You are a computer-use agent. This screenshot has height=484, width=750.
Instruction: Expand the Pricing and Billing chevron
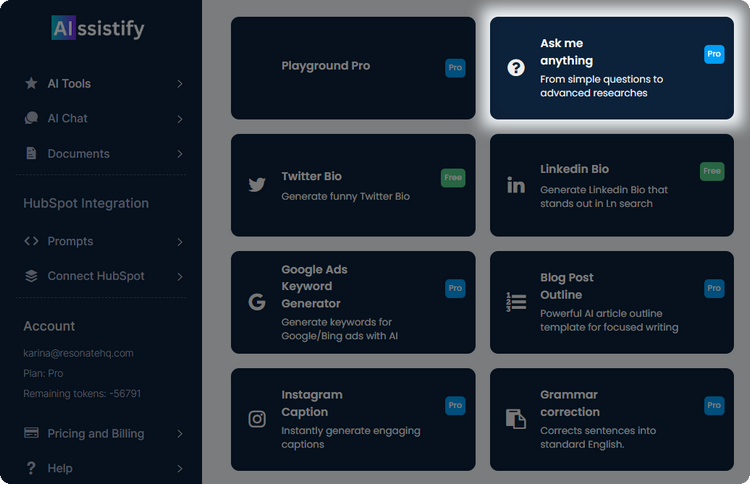pyautogui.click(x=180, y=434)
